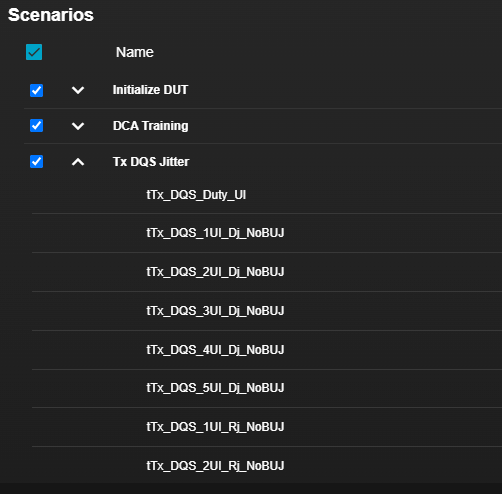Expand the DCA Training chevron
The width and height of the screenshot is (502, 494).
78,126
